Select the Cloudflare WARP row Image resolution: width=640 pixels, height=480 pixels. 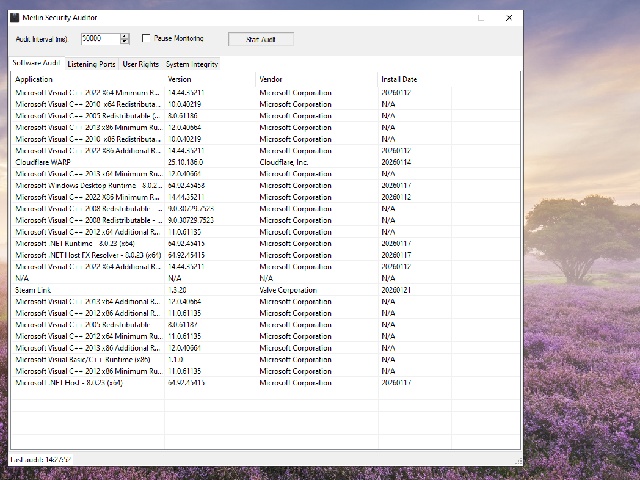point(265,162)
